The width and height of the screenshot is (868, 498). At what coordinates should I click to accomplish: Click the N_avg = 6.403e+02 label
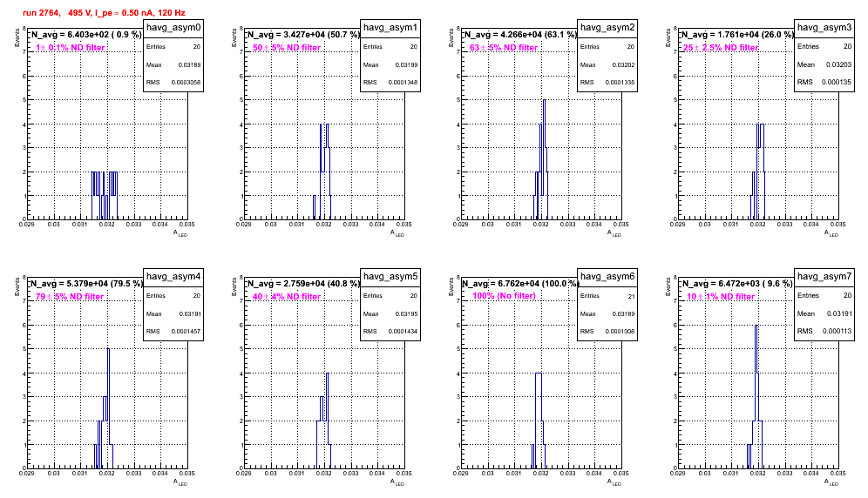point(85,35)
